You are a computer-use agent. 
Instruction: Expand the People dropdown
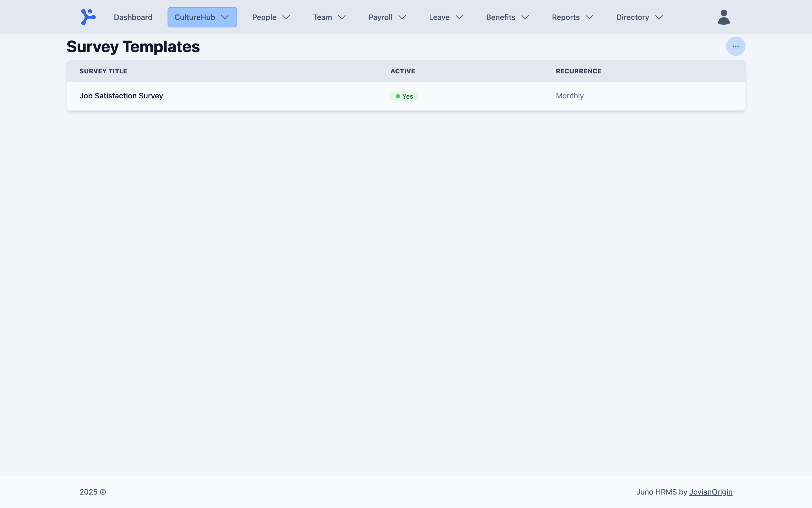(x=271, y=17)
